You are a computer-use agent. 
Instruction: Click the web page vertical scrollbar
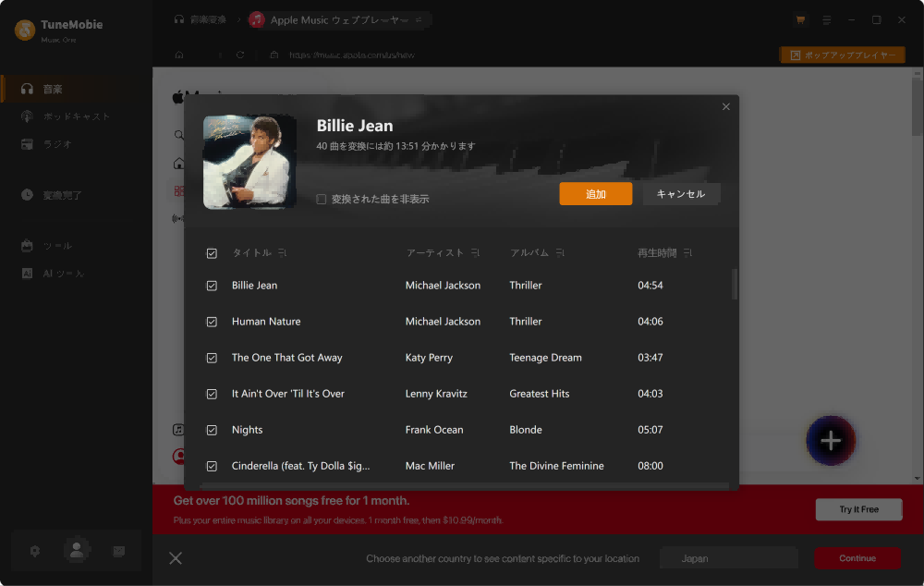pos(917,106)
